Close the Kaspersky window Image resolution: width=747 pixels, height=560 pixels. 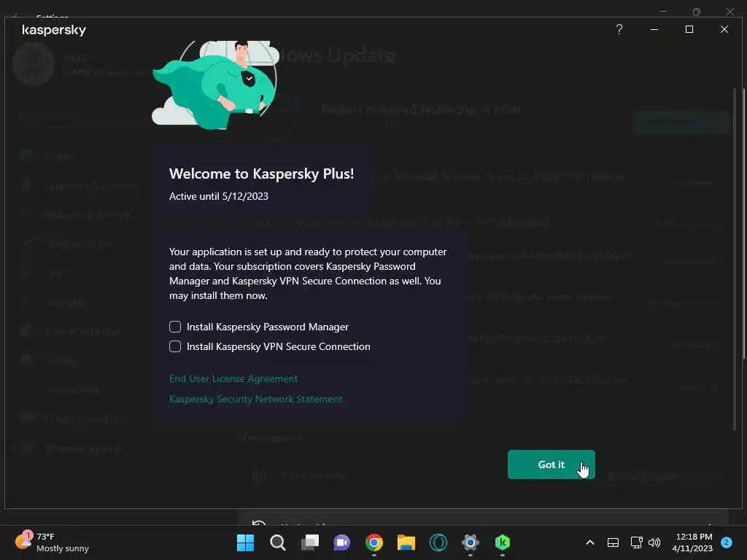[724, 29]
